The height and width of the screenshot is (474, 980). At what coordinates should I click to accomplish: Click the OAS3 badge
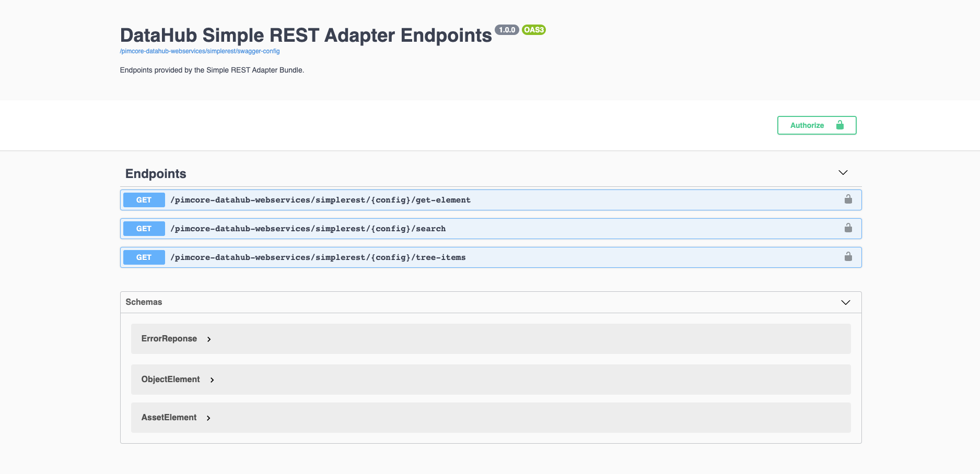point(534,30)
